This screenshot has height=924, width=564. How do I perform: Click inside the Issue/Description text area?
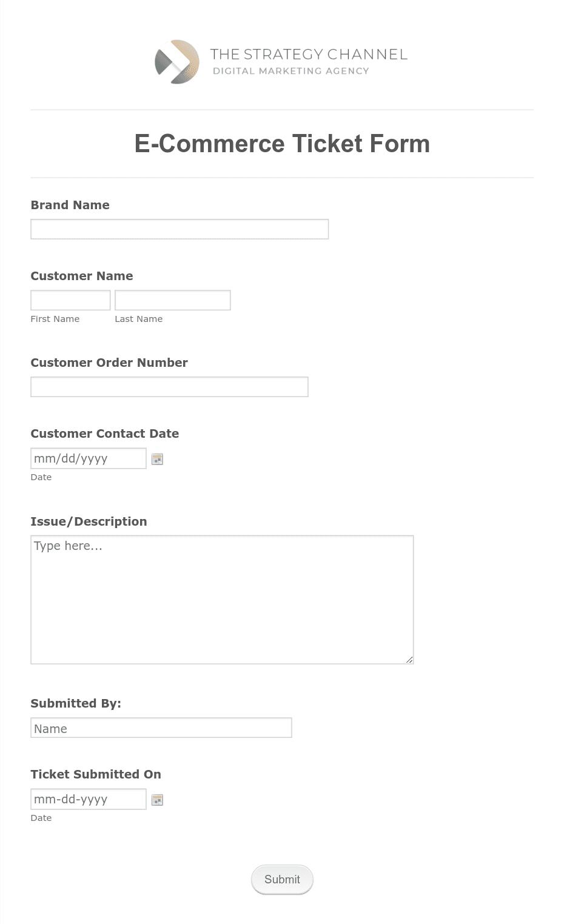[222, 600]
